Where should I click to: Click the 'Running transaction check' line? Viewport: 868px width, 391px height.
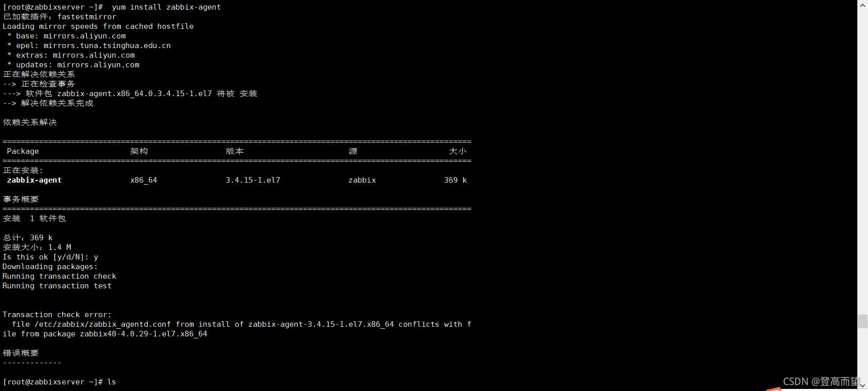[x=60, y=276]
